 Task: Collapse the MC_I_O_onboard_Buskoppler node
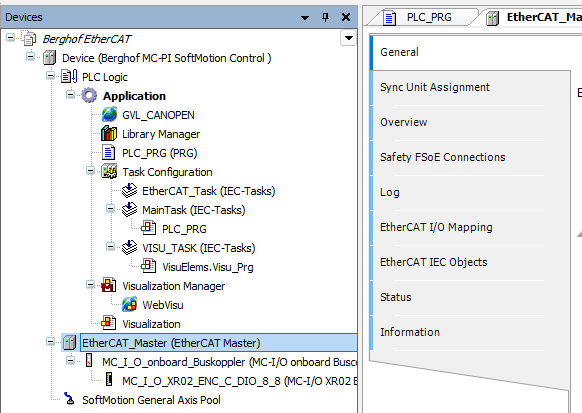pos(70,360)
